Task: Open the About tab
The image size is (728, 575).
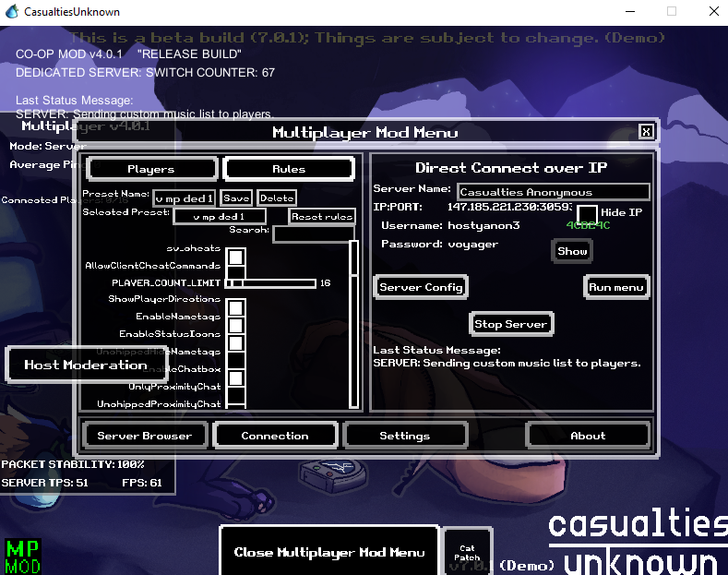Action: (588, 436)
